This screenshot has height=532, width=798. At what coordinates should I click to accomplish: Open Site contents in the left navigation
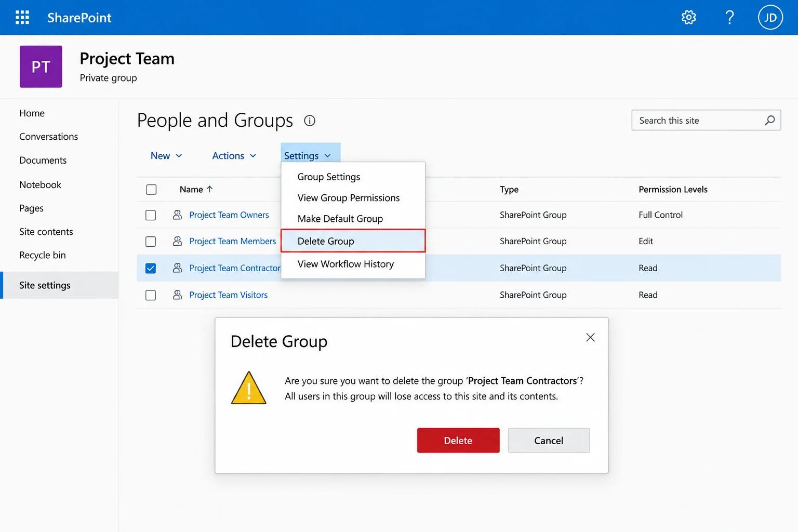click(46, 232)
